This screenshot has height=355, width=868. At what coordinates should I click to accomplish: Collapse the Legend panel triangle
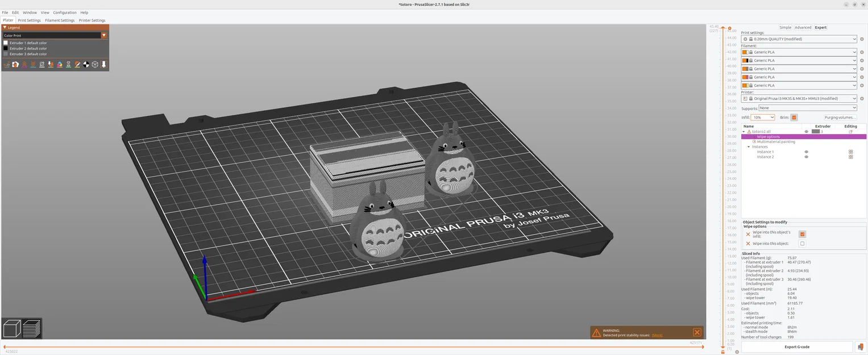(5, 27)
